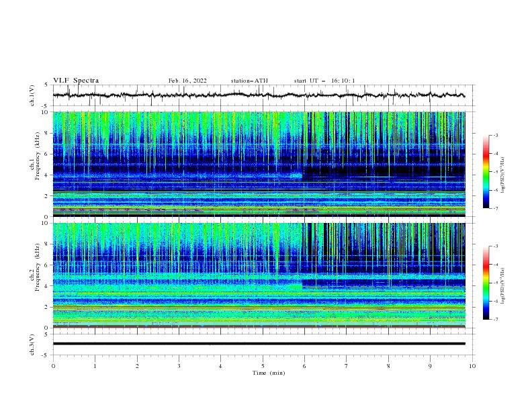The image size is (532, 411).
Task: Click the upper colorbar log(PSD) label
Action: click(503, 175)
